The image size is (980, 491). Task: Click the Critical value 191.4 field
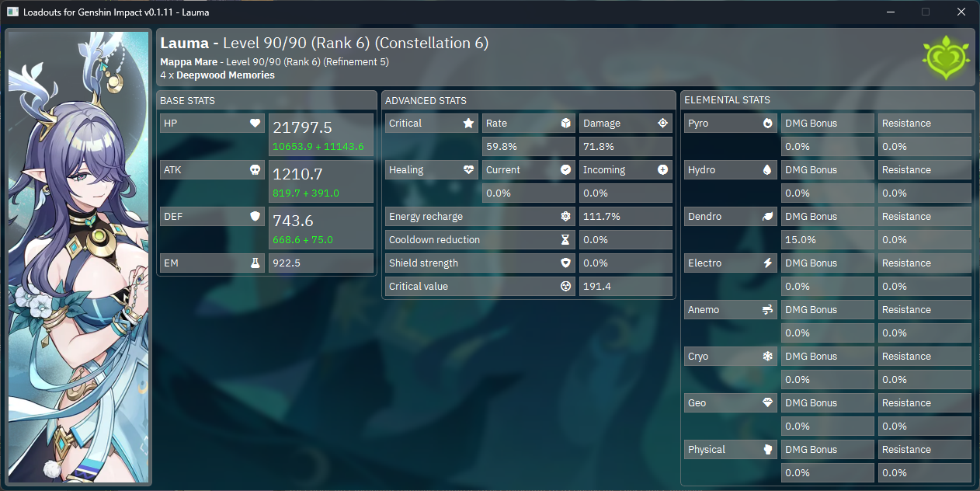point(625,287)
